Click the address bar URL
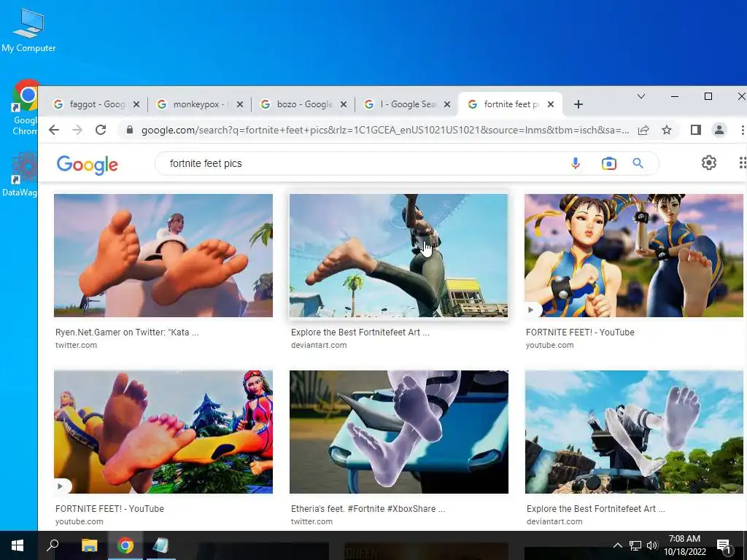The image size is (747, 560). 385,130
